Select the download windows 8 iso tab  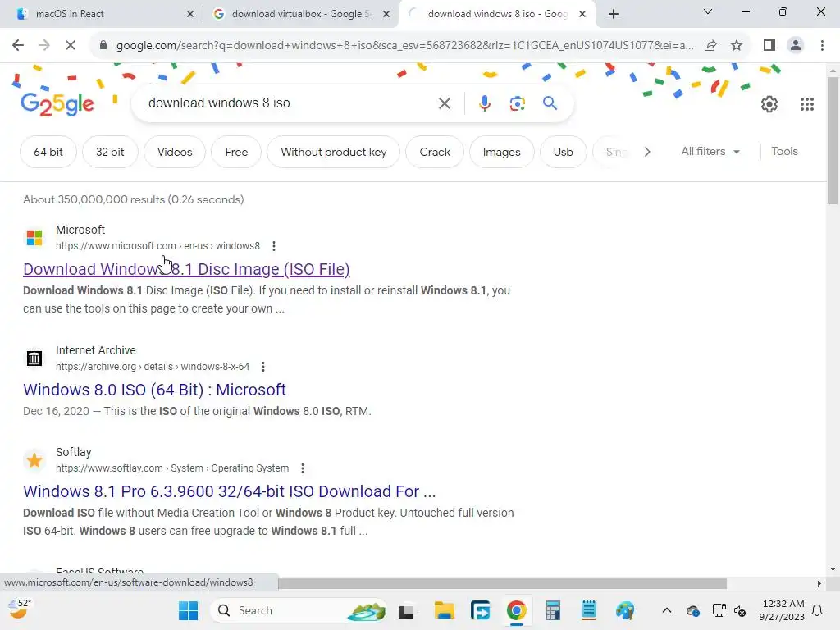pyautogui.click(x=496, y=14)
